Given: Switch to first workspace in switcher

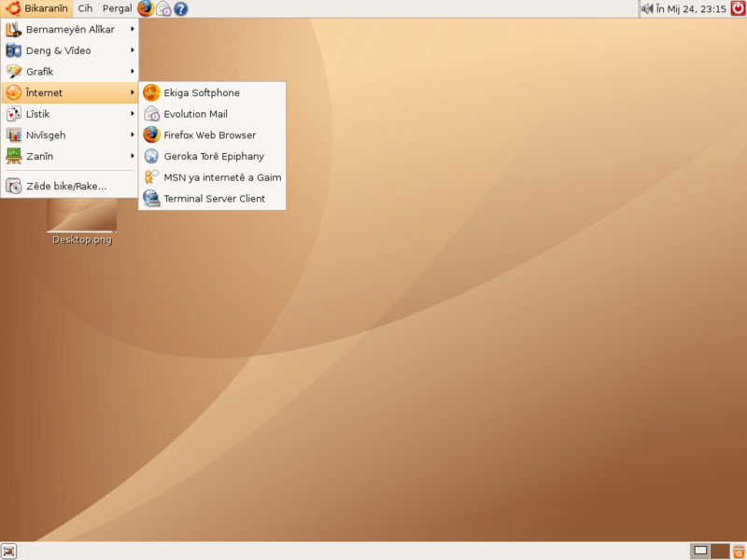Looking at the screenshot, I should tap(700, 551).
